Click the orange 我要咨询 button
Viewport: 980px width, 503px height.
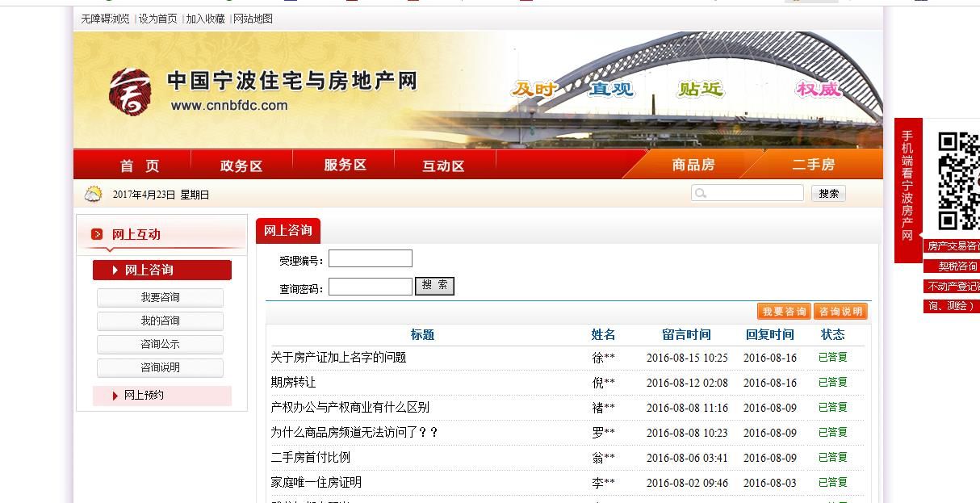pos(784,312)
